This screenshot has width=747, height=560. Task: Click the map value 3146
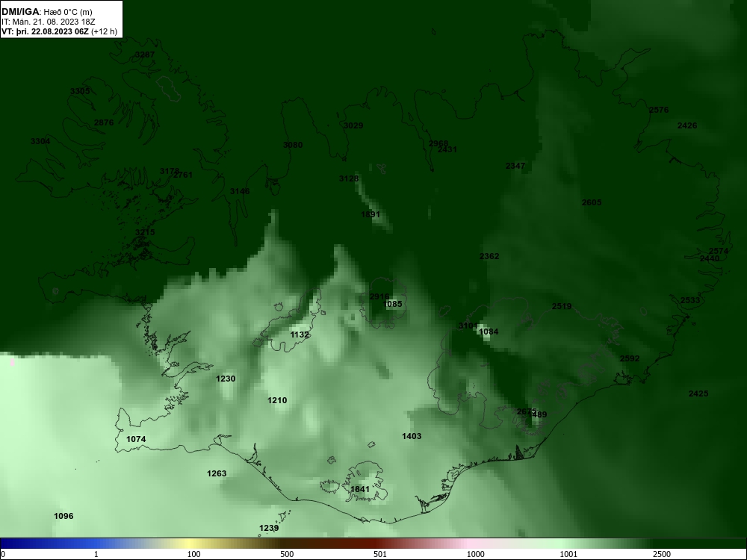tap(240, 191)
